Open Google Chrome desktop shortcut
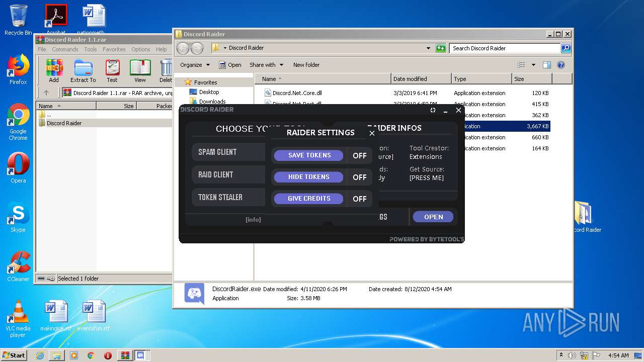The width and height of the screenshot is (644, 362). (x=18, y=122)
